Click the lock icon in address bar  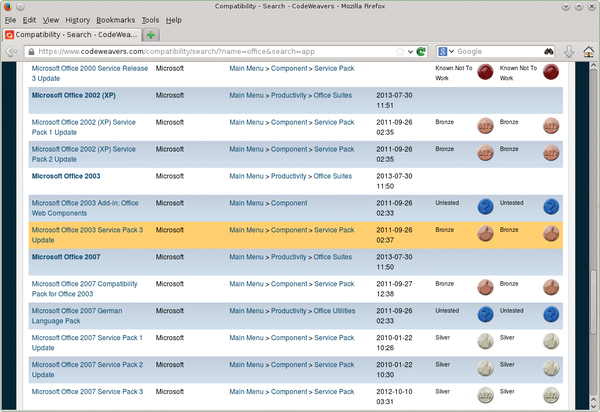tap(31, 51)
